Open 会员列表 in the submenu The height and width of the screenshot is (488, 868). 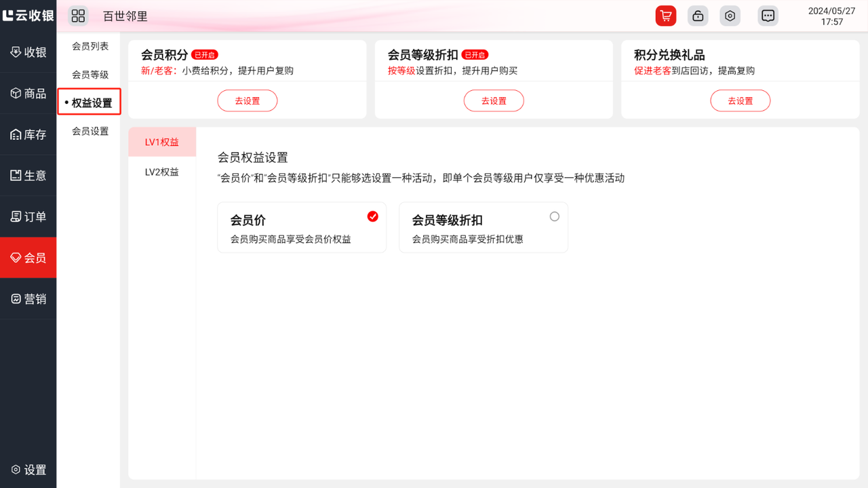click(90, 46)
